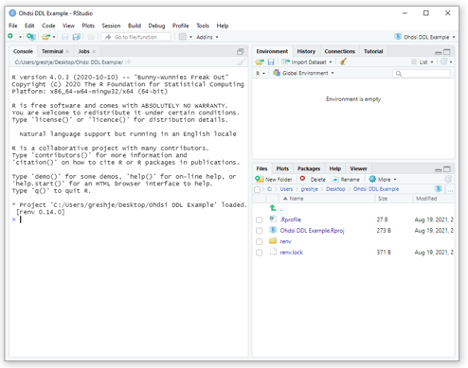The height and width of the screenshot is (368, 468).
Task: Open the R language selector dropdown
Action: [x=260, y=73]
